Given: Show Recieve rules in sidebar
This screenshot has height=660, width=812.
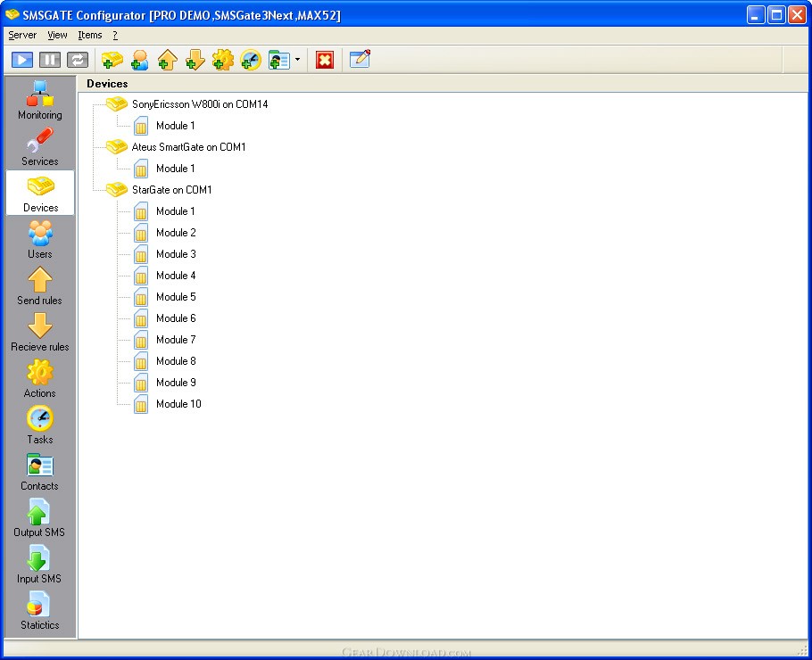Looking at the screenshot, I should click(x=40, y=333).
